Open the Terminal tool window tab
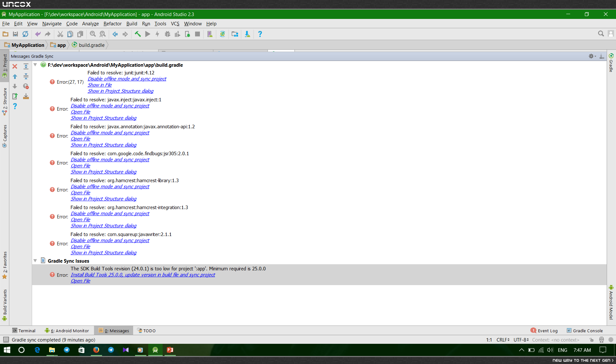 (x=24, y=331)
